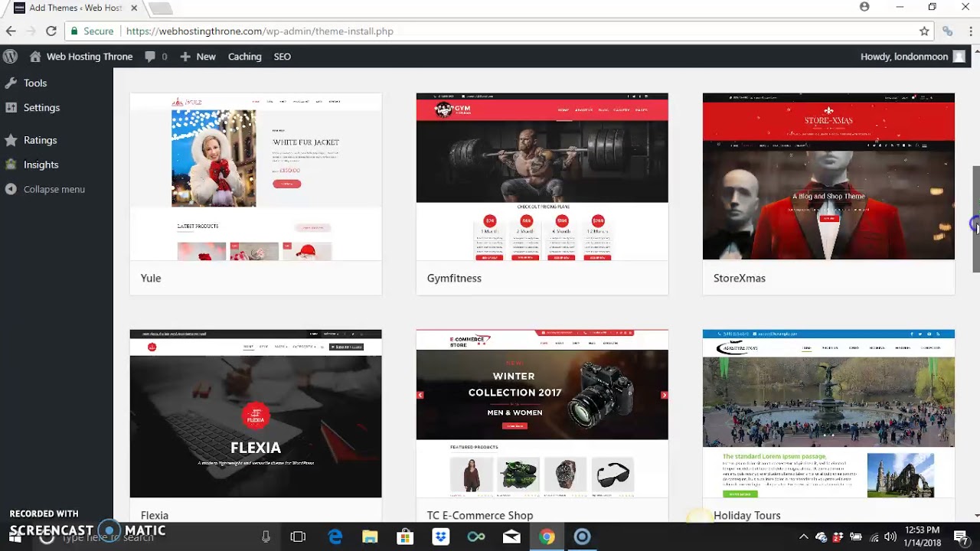Click the Gymfitness theme name
This screenshot has height=551, width=980.
click(454, 278)
